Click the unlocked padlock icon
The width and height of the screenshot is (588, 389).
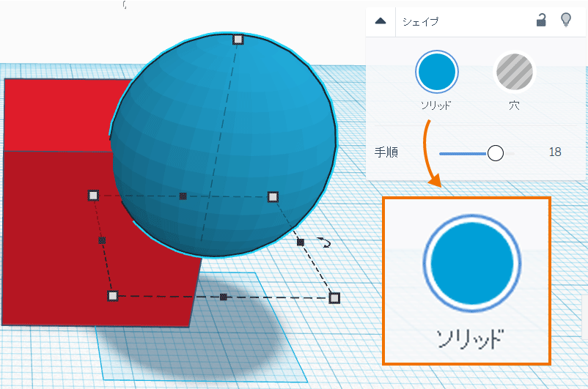[541, 21]
